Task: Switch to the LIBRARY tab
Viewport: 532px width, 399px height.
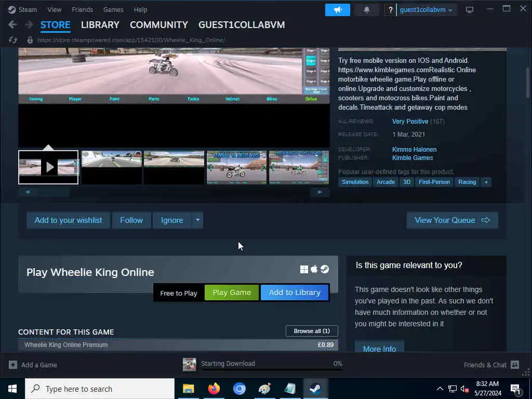Action: [100, 25]
